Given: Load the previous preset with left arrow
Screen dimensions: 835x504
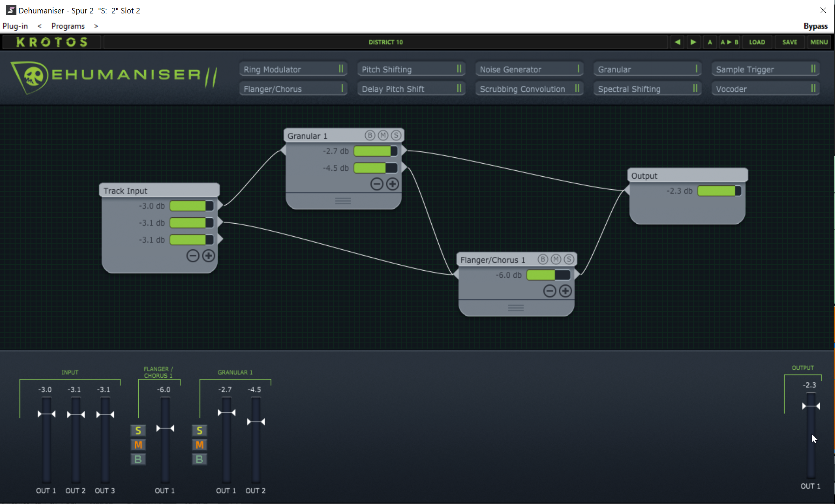Looking at the screenshot, I should point(677,42).
